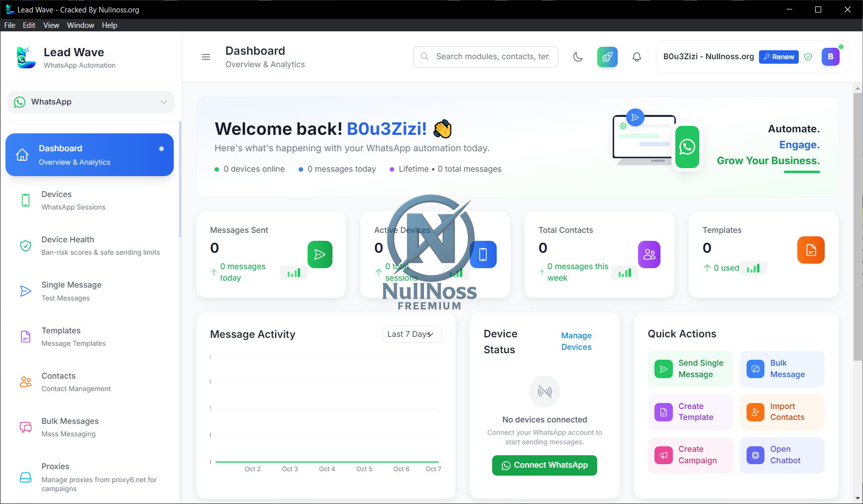
Task: Click the orange document icon on Templates card
Action: [811, 250]
